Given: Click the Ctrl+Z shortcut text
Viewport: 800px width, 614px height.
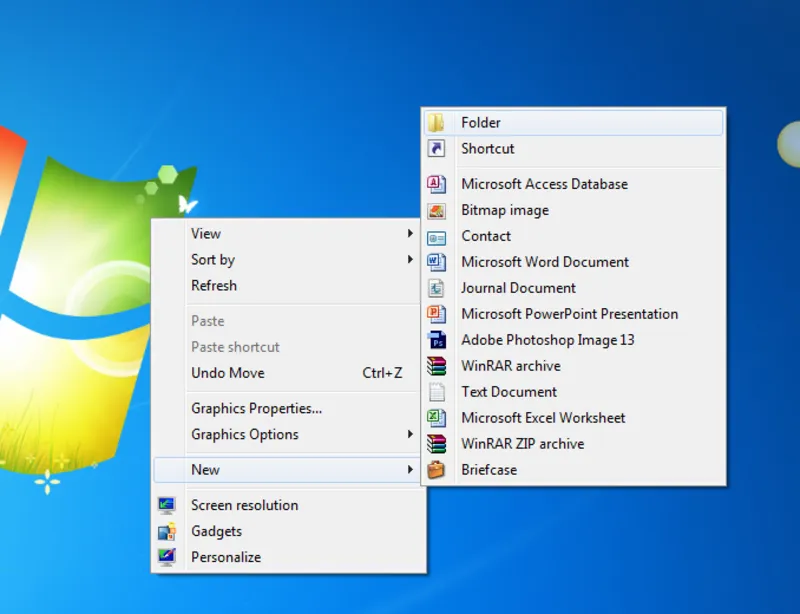Looking at the screenshot, I should tap(382, 373).
